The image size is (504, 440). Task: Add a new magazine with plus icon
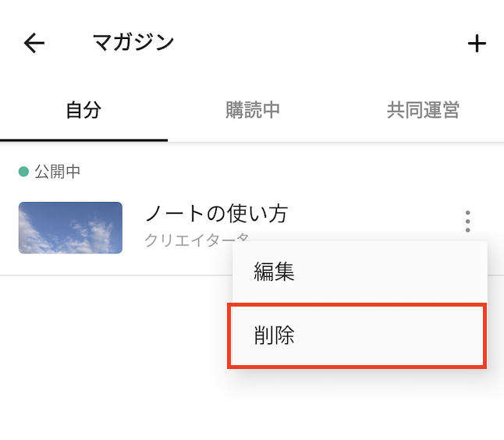[477, 44]
